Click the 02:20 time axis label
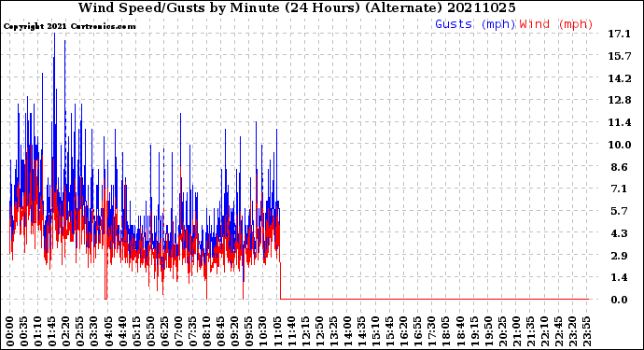Screen dimensions: 644x350 coord(66,331)
